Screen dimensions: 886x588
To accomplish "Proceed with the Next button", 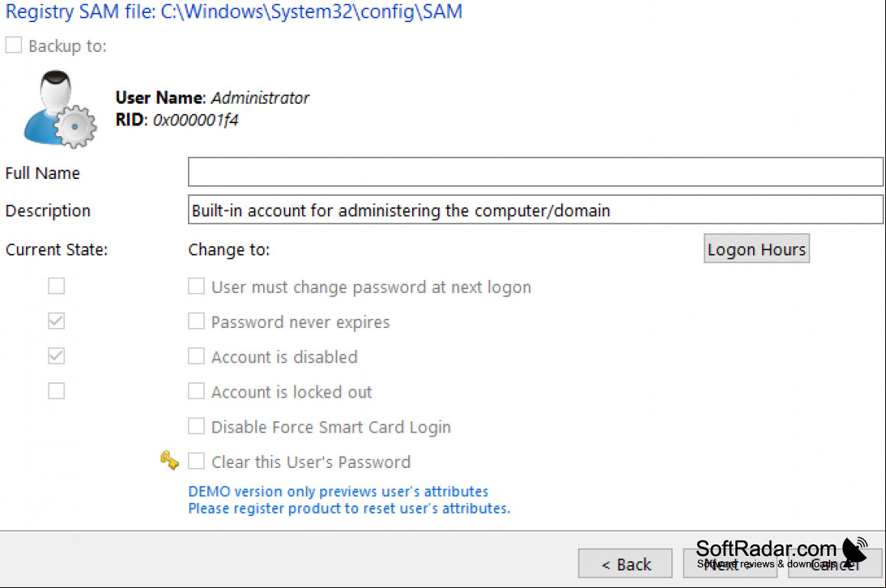I will pyautogui.click(x=729, y=564).
